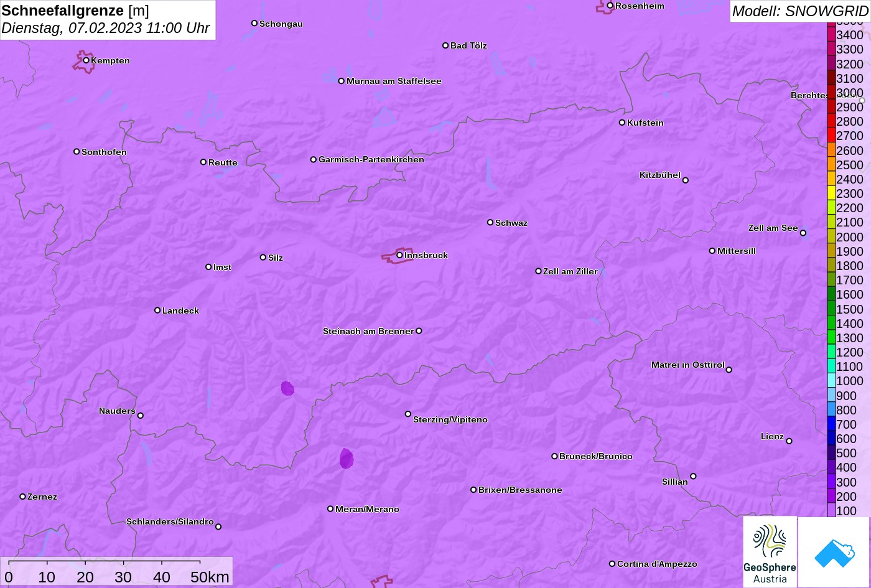Click the Sonthofen marker dot
This screenshot has height=588, width=871.
77,152
